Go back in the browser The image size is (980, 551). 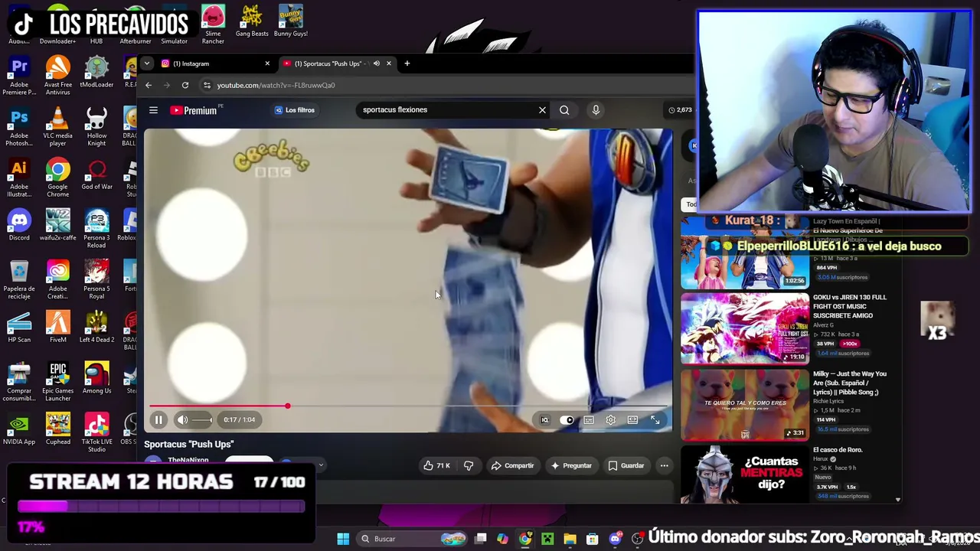pos(149,85)
